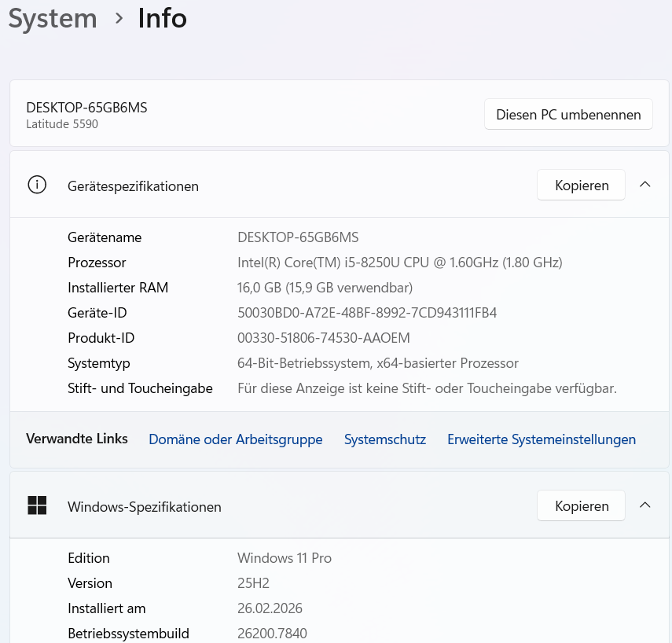
Task: Select the Prozessor value i5-8250U
Action: pos(399,263)
